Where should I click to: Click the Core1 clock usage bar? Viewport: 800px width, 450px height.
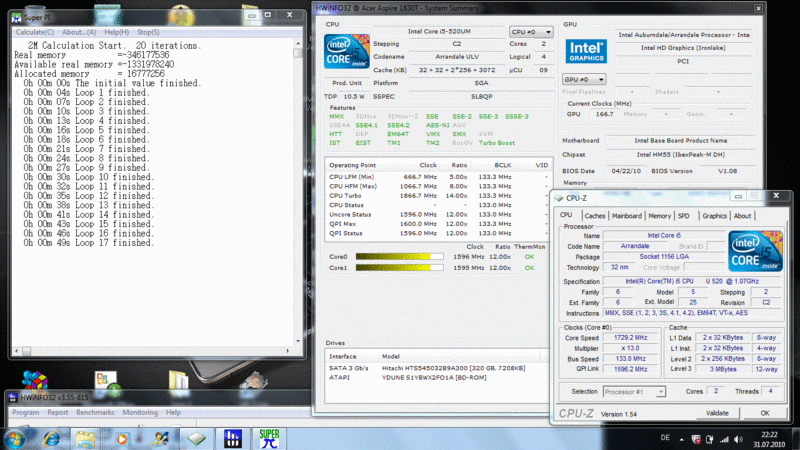click(399, 268)
